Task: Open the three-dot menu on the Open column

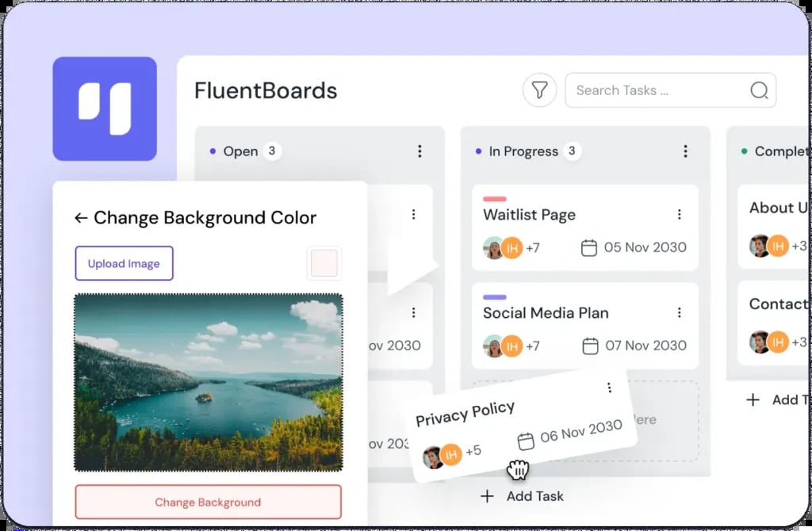Action: click(419, 151)
